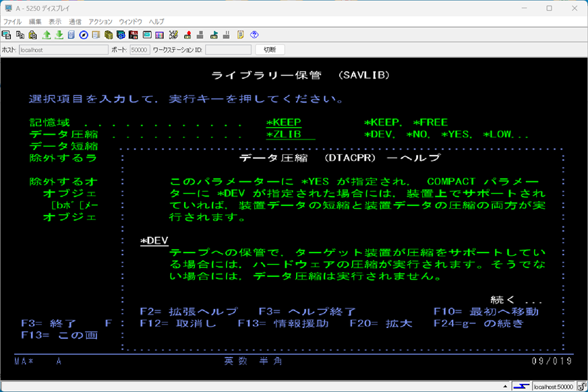
Task: Click the F2= 拡張ヘルプ function key label
Action: coord(189,312)
